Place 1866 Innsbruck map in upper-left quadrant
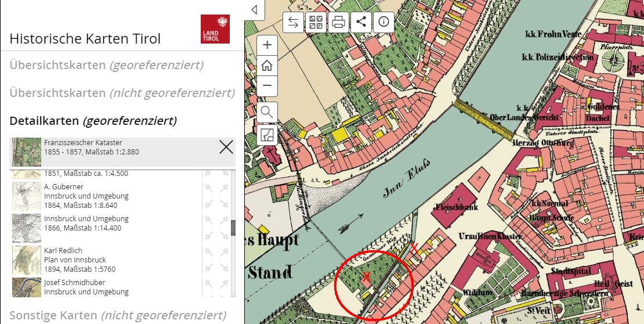644x324 pixels. [x=210, y=221]
